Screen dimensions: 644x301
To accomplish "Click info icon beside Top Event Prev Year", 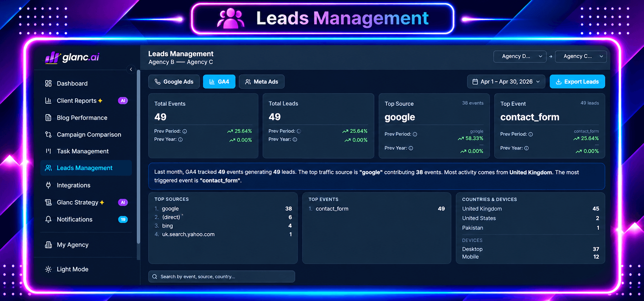I will pyautogui.click(x=526, y=148).
